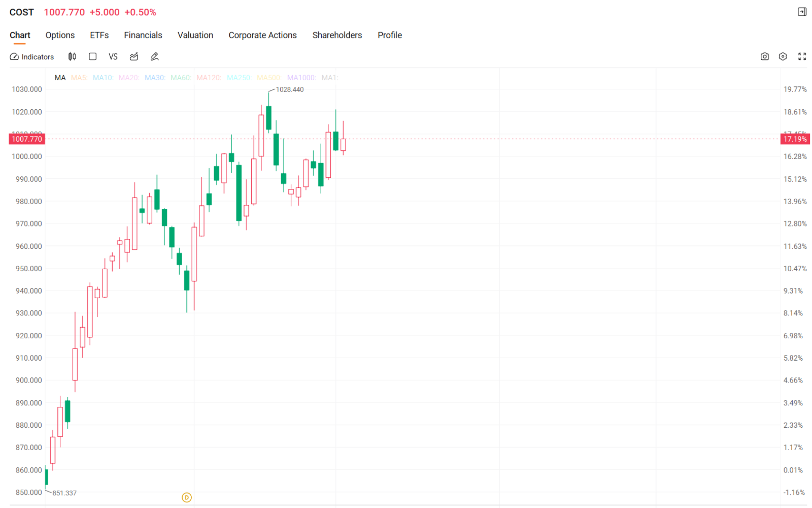Viewport: 812px width, 508px height.
Task: View the Shareholders tab
Action: pyautogui.click(x=337, y=35)
